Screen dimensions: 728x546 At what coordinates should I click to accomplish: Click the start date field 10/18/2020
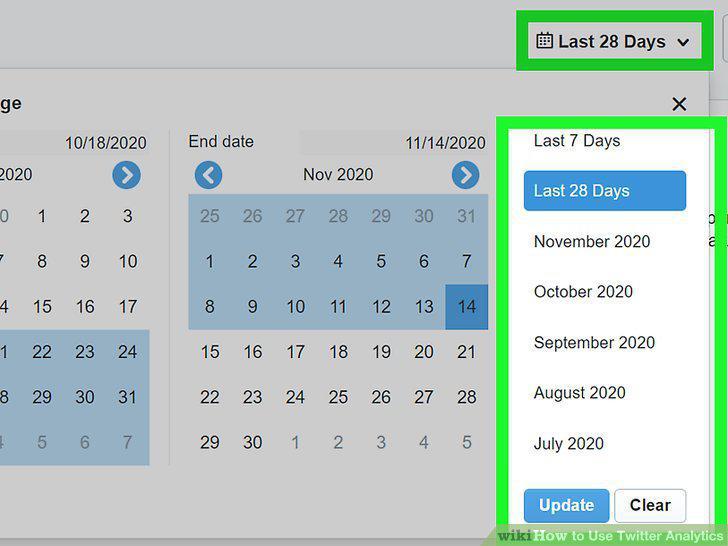click(x=74, y=143)
